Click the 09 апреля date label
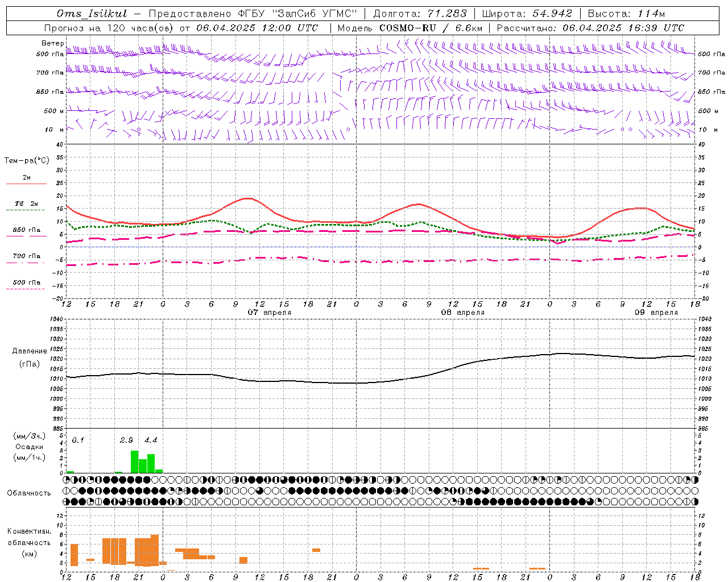 (x=656, y=312)
